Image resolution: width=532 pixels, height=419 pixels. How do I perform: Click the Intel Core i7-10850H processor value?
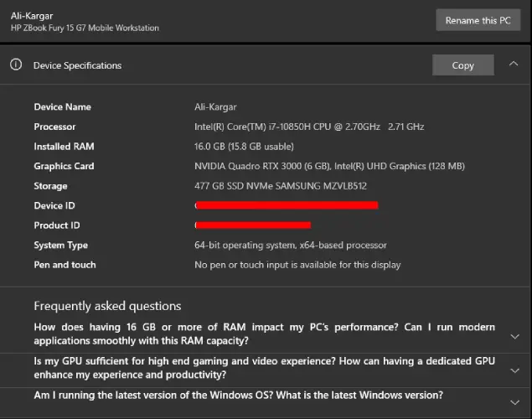click(308, 127)
